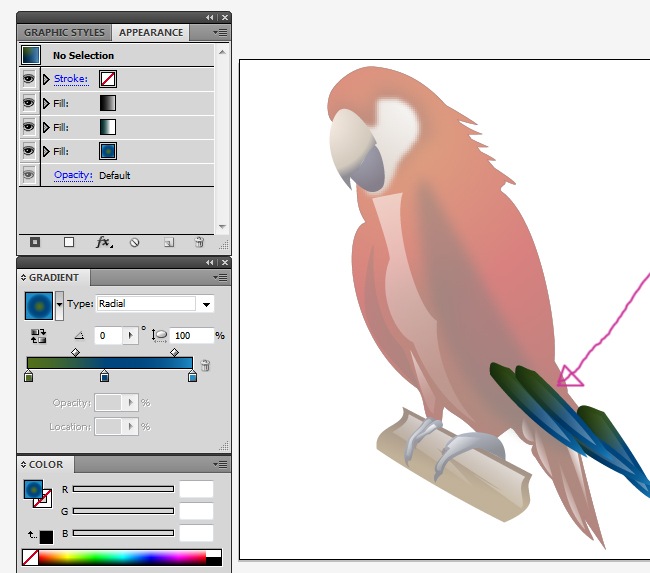Expand the Stroke attribute disclosure triangle
This screenshot has width=650, height=573.
[46, 79]
